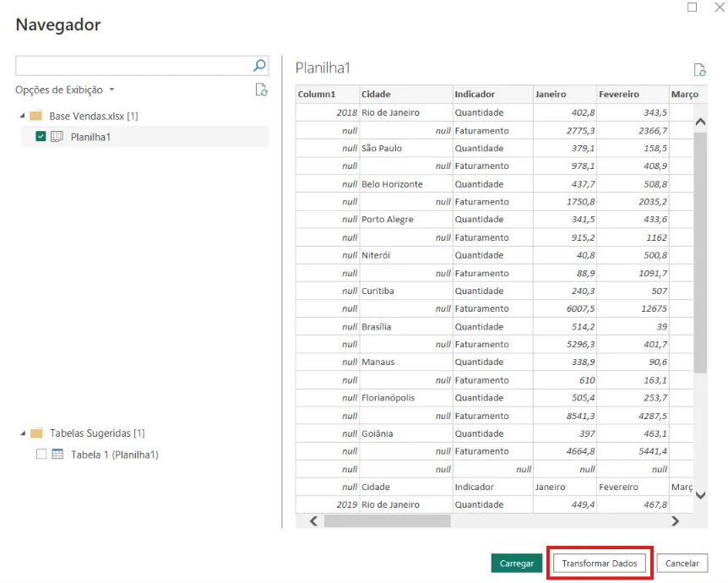Click the Planilha1 preview title
728x583 pixels.
pyautogui.click(x=323, y=68)
